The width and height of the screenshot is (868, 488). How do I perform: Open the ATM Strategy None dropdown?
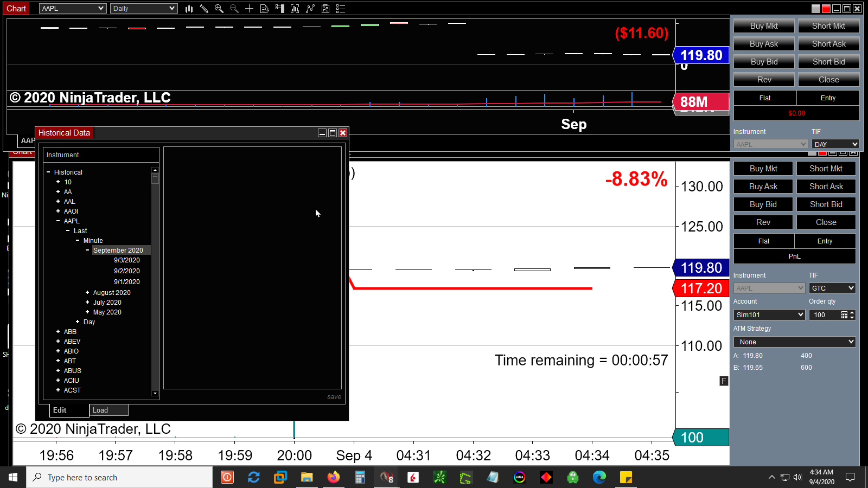pos(795,342)
